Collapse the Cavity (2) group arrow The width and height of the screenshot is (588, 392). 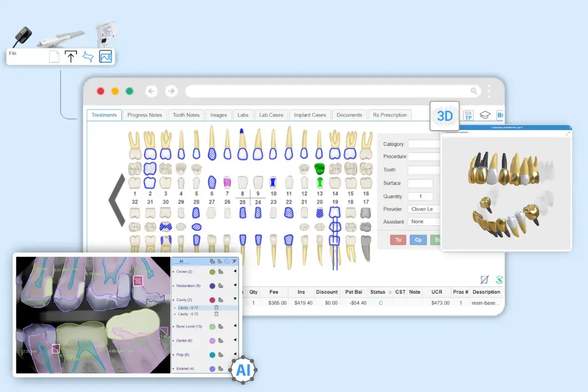click(x=235, y=299)
